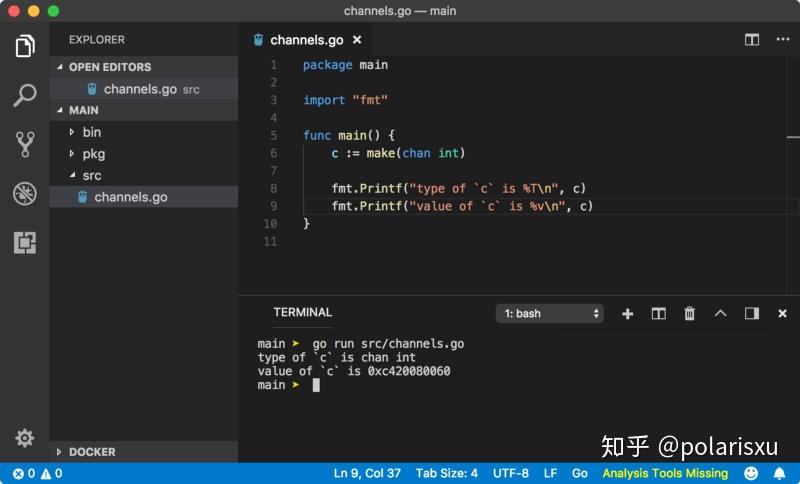Image resolution: width=800 pixels, height=484 pixels.
Task: Click terminal line 'go run src/channels.go'
Action: click(388, 344)
